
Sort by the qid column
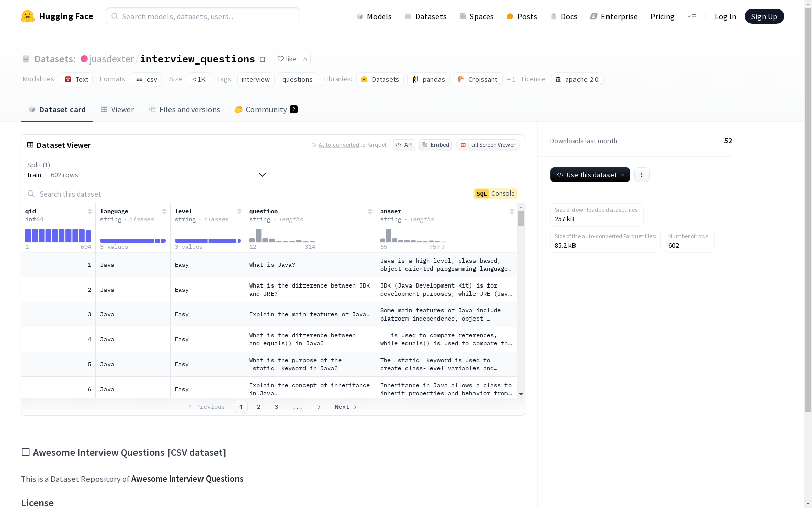90,211
